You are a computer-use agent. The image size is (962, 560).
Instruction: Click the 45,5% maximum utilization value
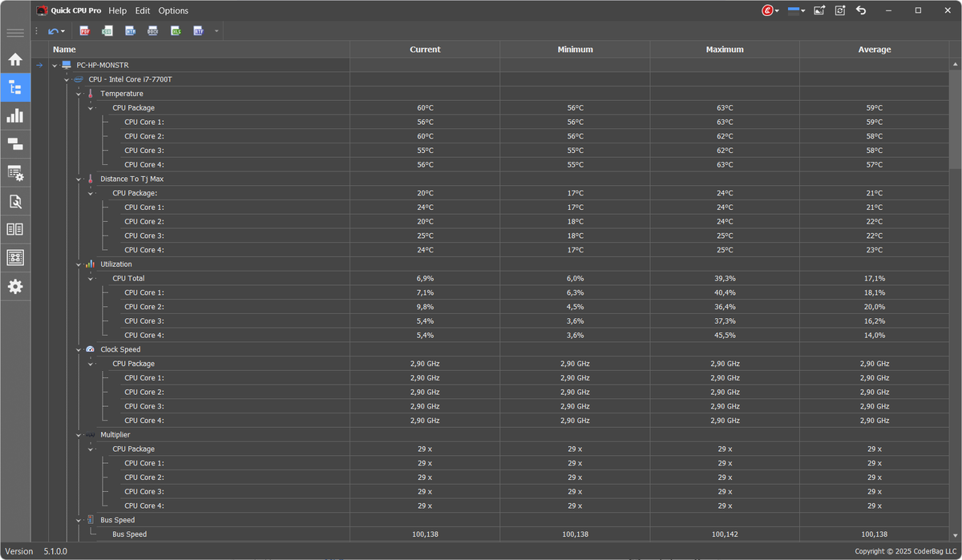[x=725, y=336]
